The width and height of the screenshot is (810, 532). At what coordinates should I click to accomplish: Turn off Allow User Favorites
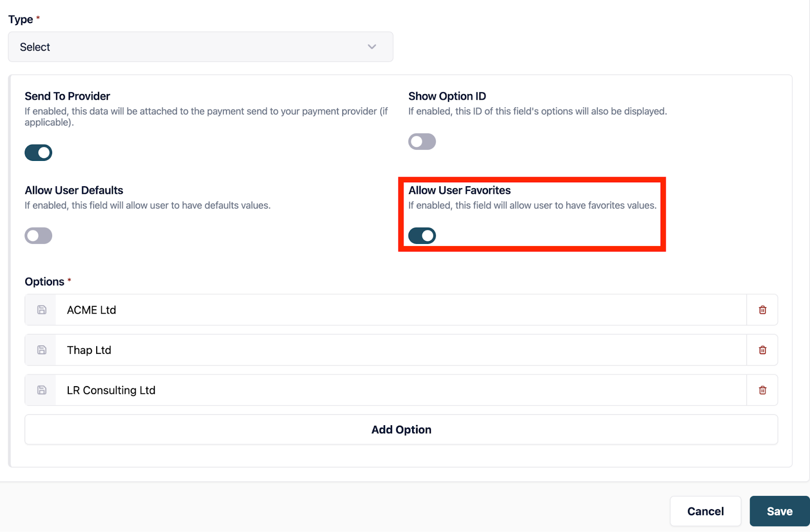422,236
